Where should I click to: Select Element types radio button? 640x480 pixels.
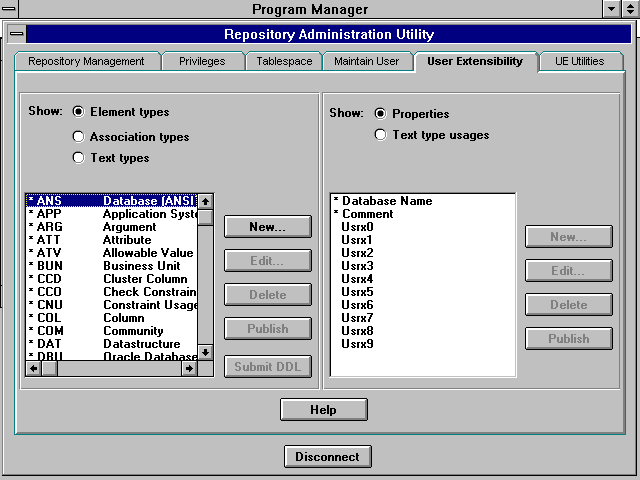[79, 112]
